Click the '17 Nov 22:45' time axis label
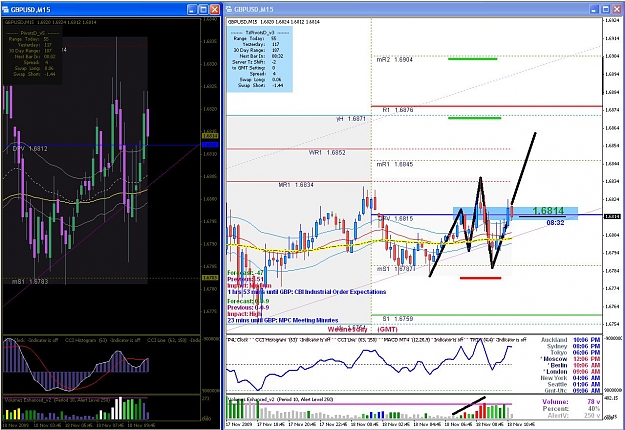The image size is (625, 430). click(335, 424)
